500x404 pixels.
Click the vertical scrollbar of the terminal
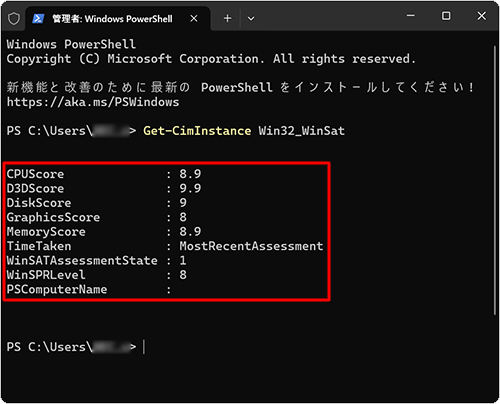[x=495, y=180]
